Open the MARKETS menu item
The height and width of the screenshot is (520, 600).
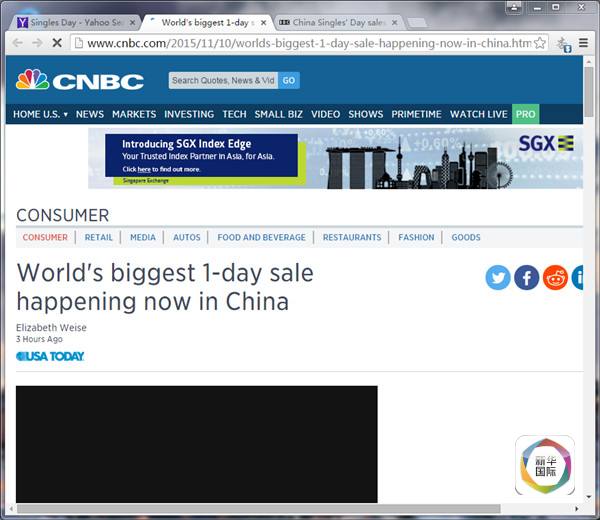click(134, 114)
